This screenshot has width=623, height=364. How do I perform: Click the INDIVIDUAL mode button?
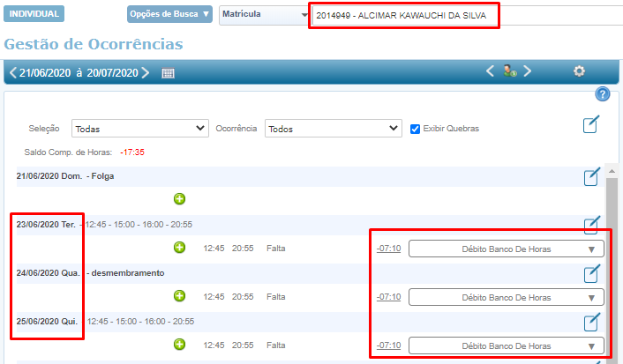click(x=34, y=15)
